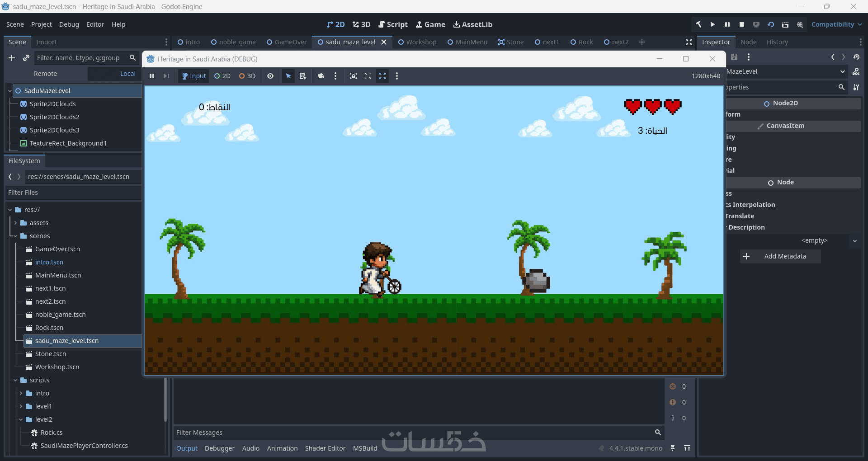This screenshot has height=461, width=868.
Task: Switch to the Game workspace
Action: pyautogui.click(x=430, y=24)
